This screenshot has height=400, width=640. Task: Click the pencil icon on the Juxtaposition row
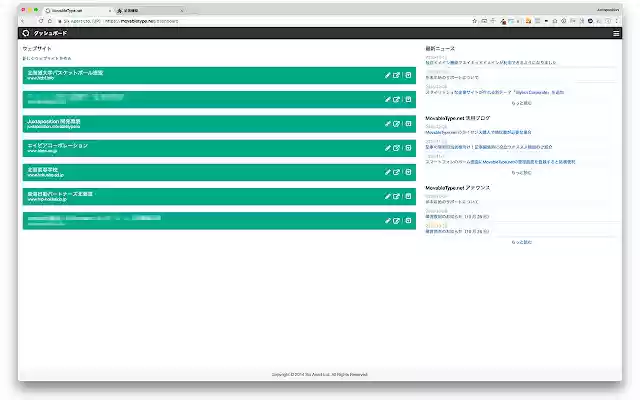387,124
